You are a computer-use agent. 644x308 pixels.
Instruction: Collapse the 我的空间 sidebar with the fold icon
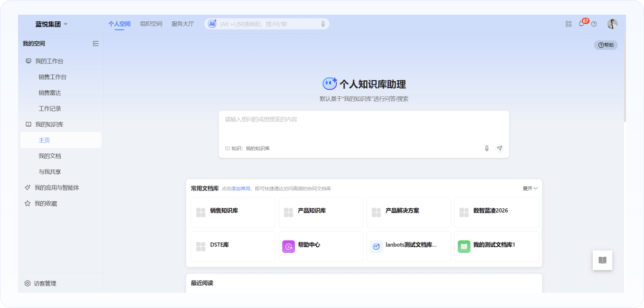pos(95,44)
